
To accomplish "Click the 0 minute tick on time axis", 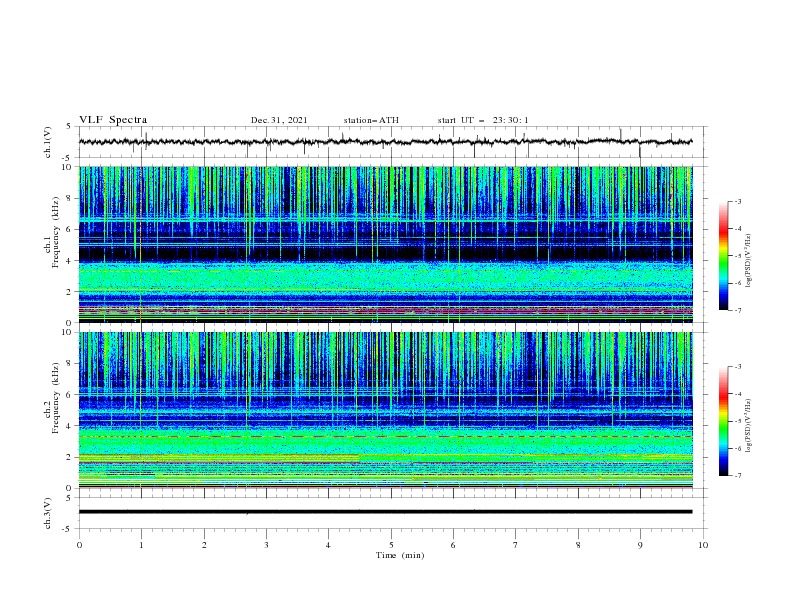I will [79, 545].
